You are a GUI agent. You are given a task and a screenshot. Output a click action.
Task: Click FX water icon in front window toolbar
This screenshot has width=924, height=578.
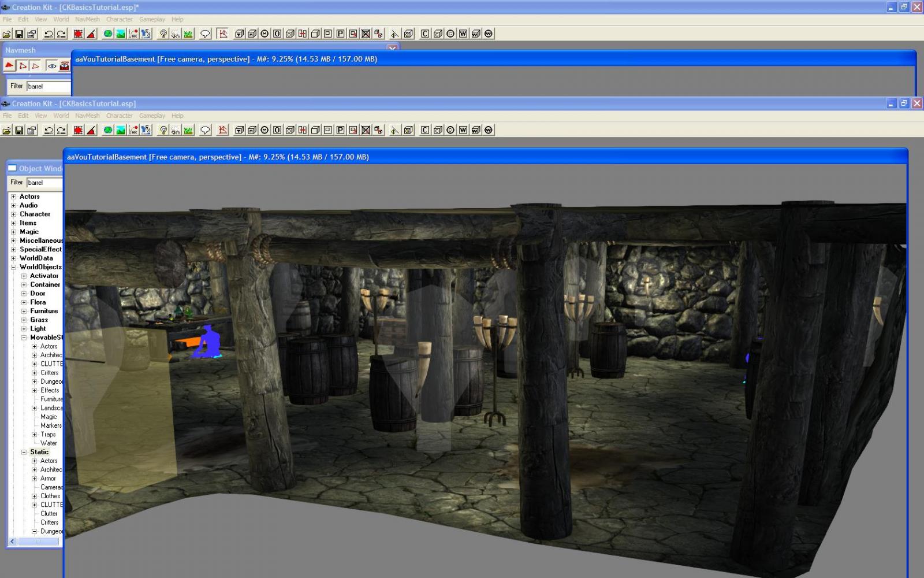pyautogui.click(x=146, y=131)
